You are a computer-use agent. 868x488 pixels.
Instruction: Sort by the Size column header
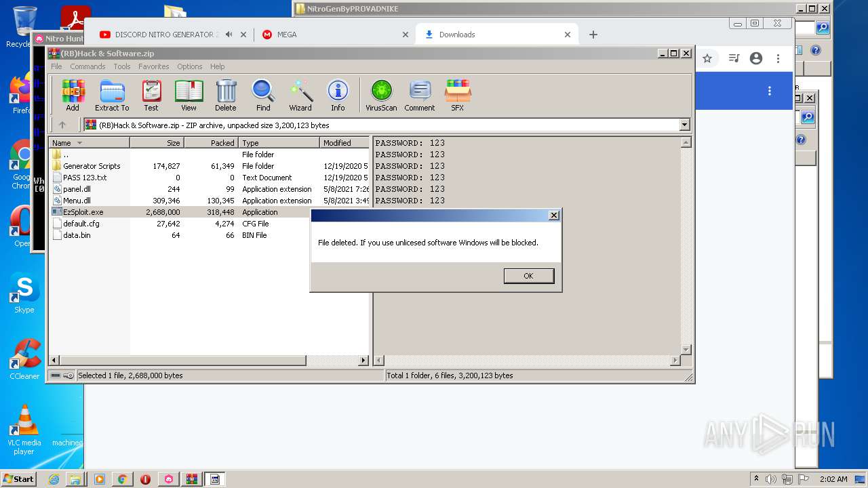(157, 143)
